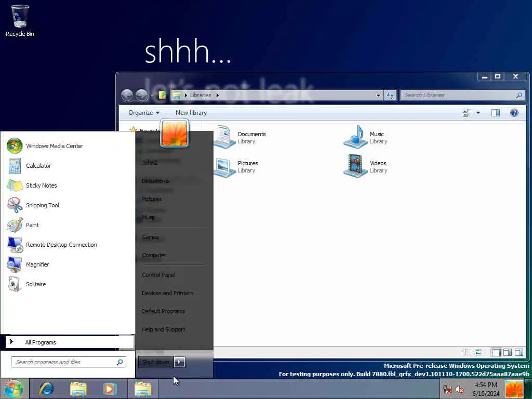
Task: Switch to large icons view in status bar
Action: [x=478, y=353]
